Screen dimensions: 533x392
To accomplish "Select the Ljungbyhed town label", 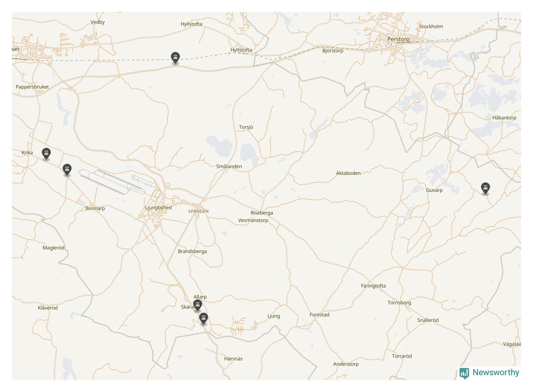I will click(158, 207).
